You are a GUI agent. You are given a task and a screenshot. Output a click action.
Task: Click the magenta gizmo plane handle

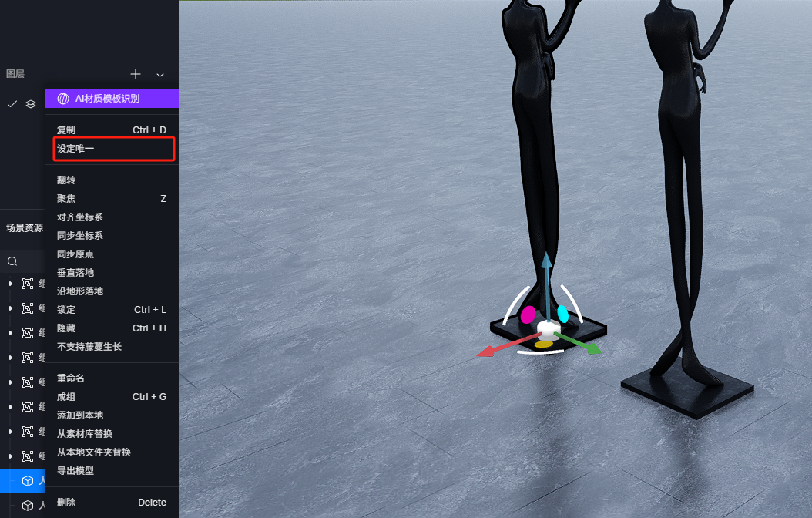(x=528, y=314)
